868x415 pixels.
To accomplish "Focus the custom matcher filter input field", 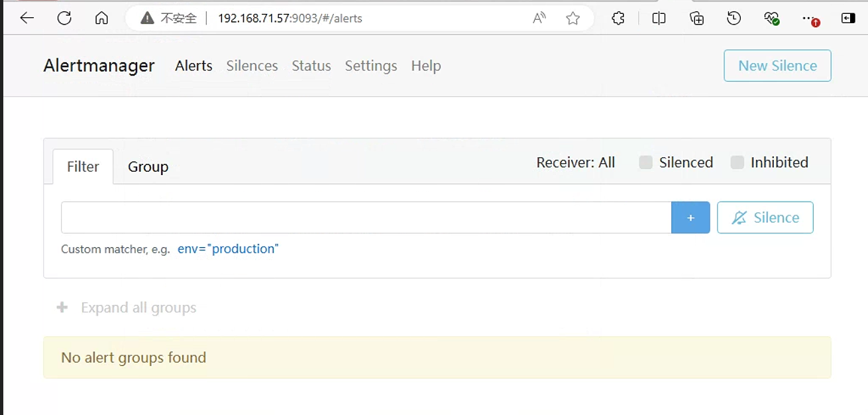I will (366, 217).
